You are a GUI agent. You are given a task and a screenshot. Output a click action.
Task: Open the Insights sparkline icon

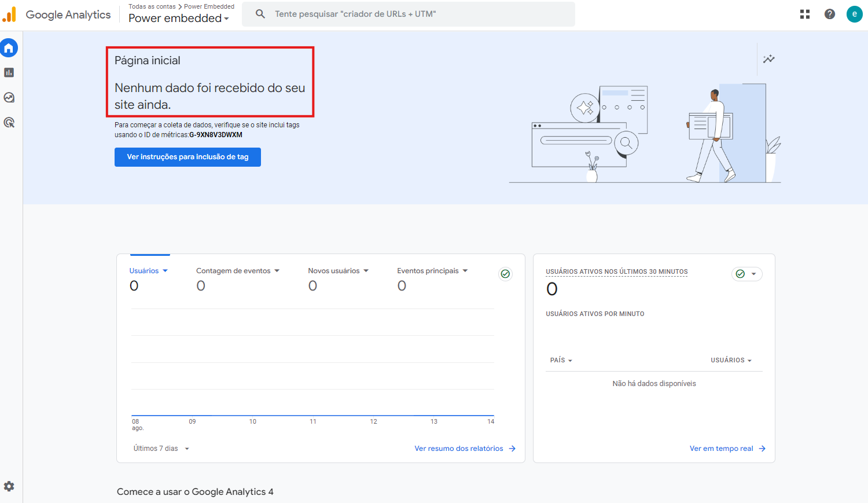pyautogui.click(x=768, y=59)
